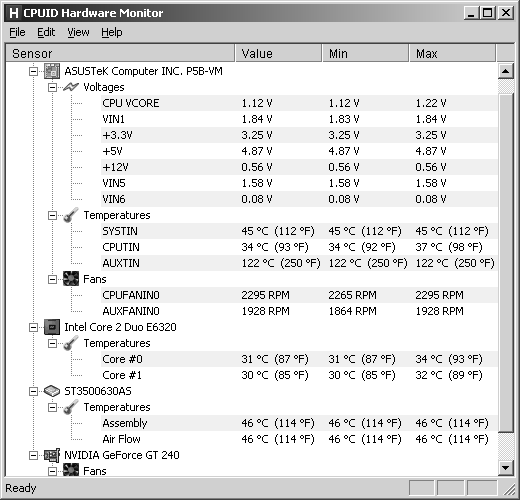Click the NVIDIA GeForce GT 240 card icon

coord(52,455)
